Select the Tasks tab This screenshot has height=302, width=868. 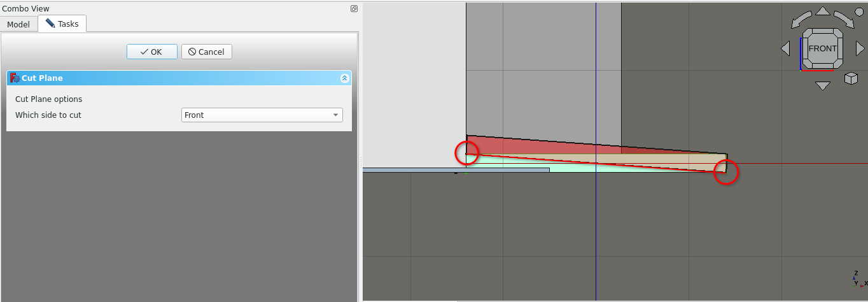coord(62,24)
